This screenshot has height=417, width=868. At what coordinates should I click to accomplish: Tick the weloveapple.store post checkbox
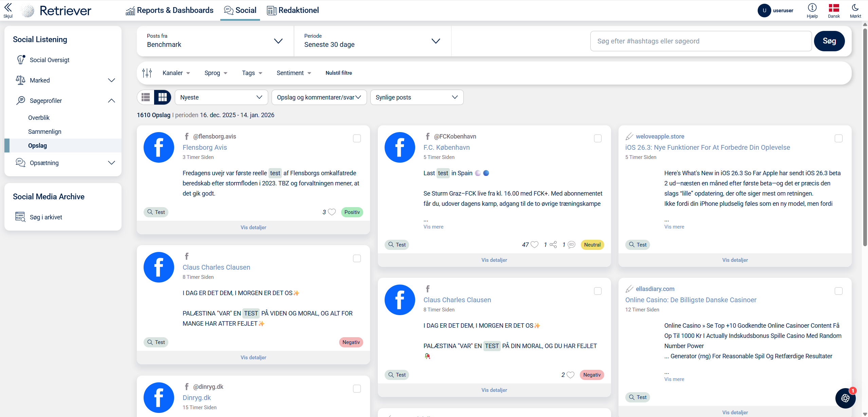click(838, 139)
